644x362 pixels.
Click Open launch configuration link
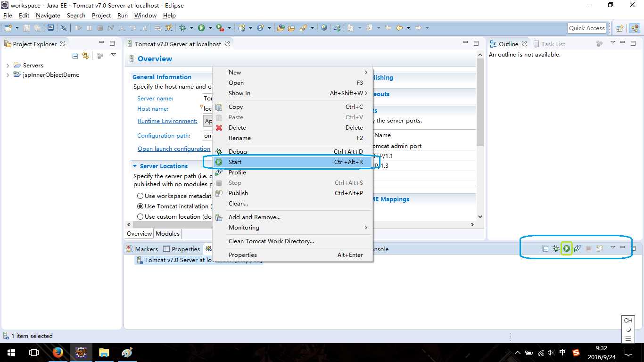click(x=174, y=149)
